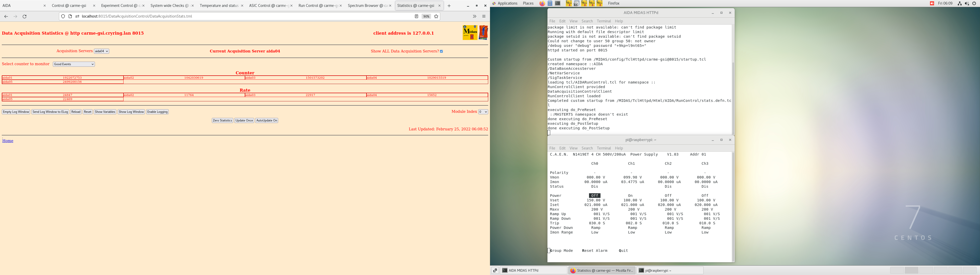980x275 pixels.
Task: Bookmark page with the star icon
Action: click(x=436, y=16)
